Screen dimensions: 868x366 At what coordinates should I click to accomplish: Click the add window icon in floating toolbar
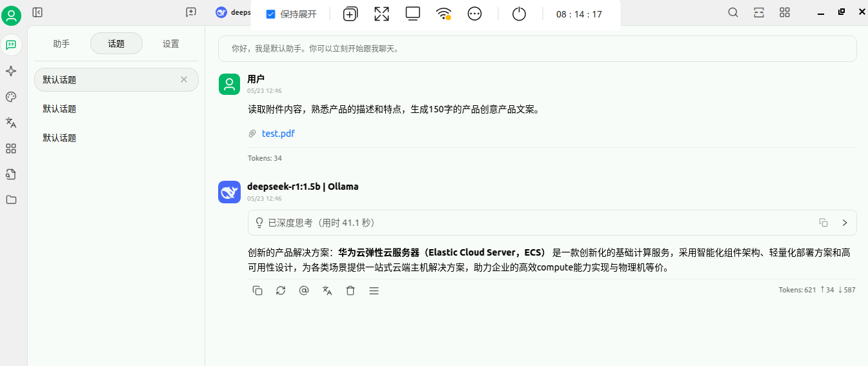pos(350,14)
